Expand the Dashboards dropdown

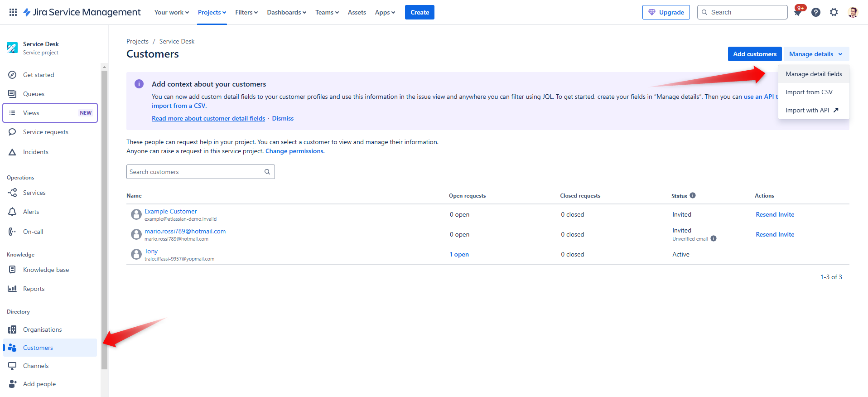pos(287,12)
